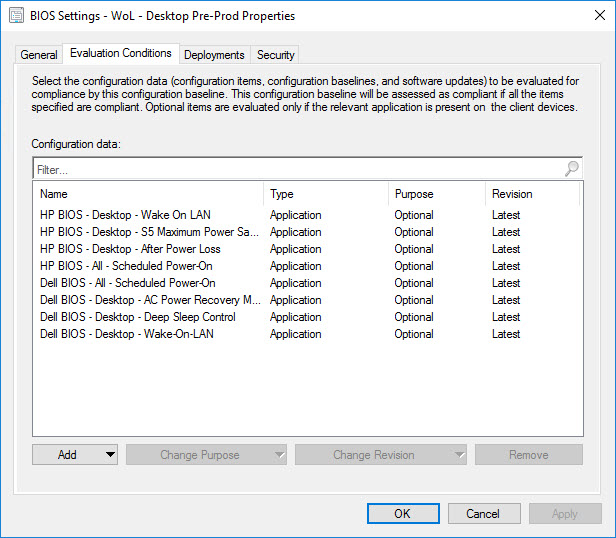Open the Change Purpose dropdown

pos(207,455)
